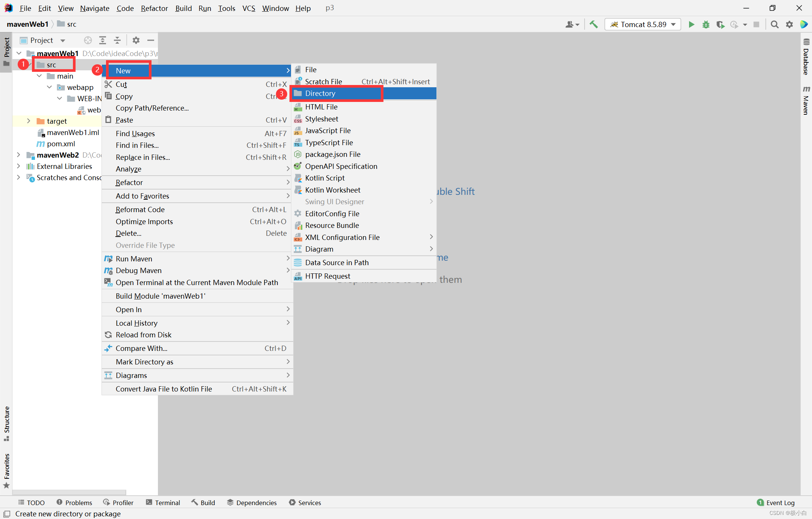
Task: Click Reload from Disk in context menu
Action: 197,335
